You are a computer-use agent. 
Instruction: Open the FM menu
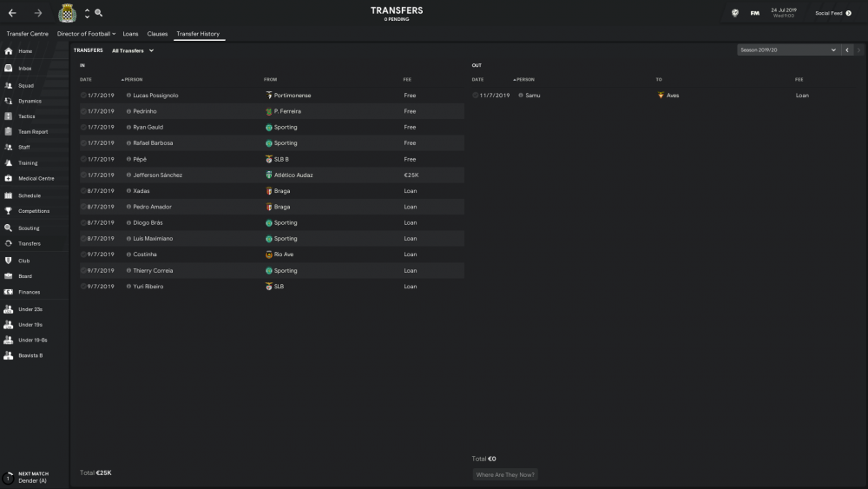[x=754, y=13]
